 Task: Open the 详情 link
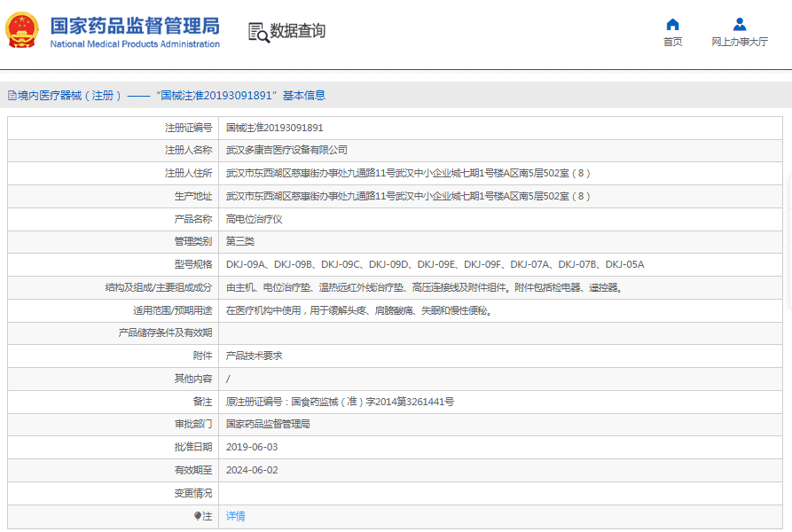tap(235, 516)
